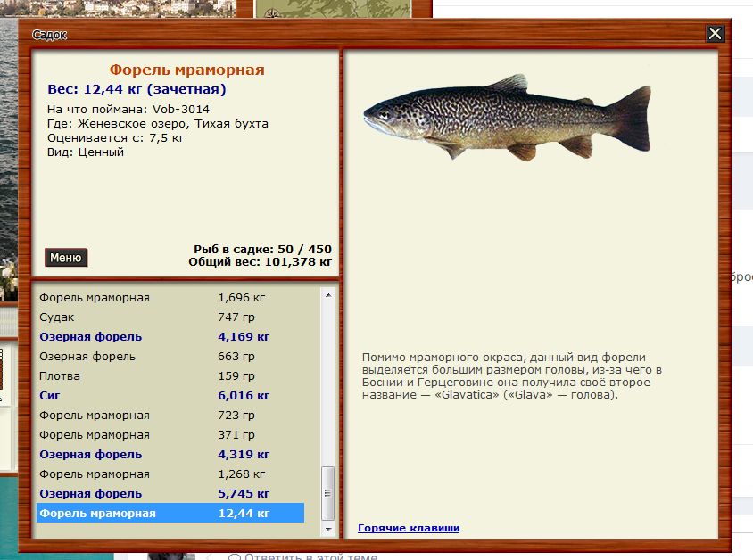Select the Плотва 159 гр entry
The height and width of the screenshot is (560, 753).
(170, 376)
